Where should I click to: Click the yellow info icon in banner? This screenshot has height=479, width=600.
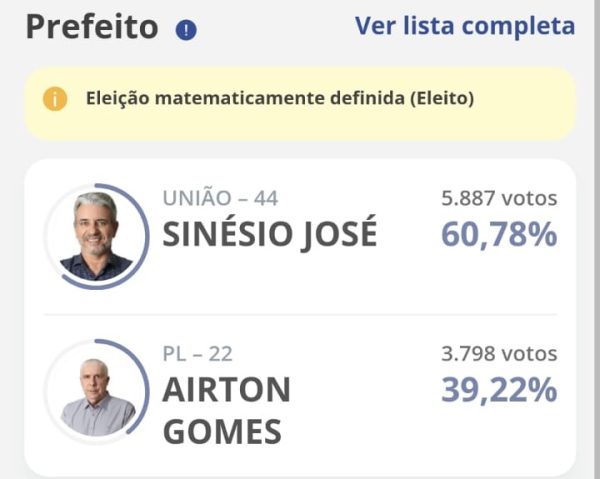(55, 99)
